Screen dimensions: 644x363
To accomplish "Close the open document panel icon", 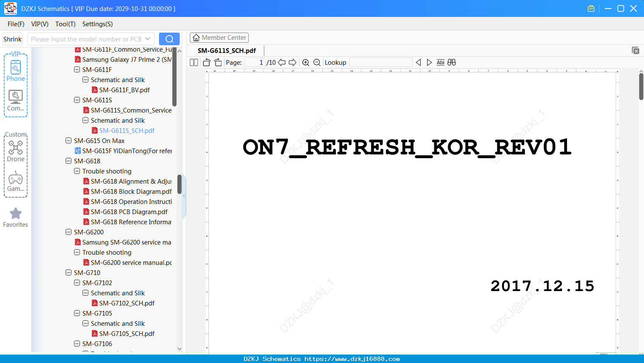I will coord(635,50).
